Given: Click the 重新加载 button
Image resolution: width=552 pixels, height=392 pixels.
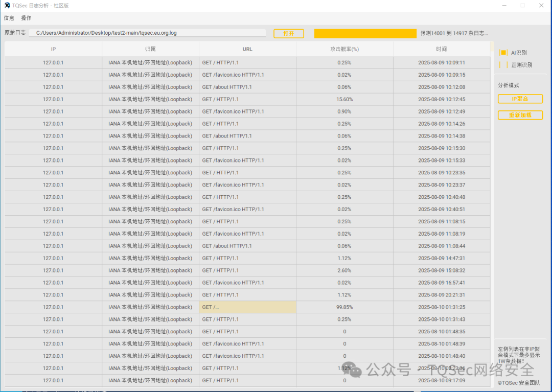Looking at the screenshot, I should pyautogui.click(x=520, y=115).
